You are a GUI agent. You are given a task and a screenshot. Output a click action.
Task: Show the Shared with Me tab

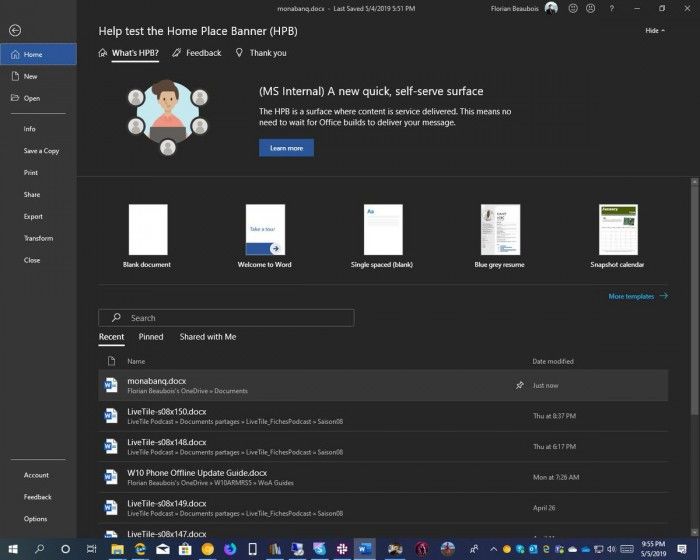[x=208, y=337]
